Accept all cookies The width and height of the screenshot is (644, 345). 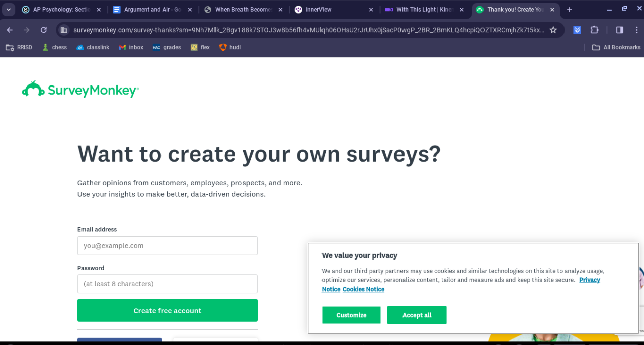(417, 315)
